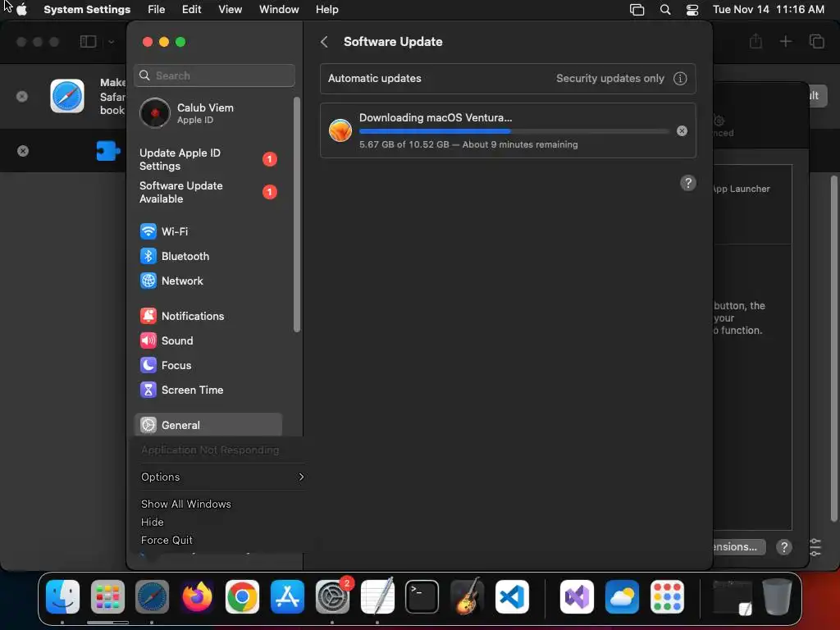Open Finder from the Dock
The height and width of the screenshot is (630, 840).
point(62,596)
